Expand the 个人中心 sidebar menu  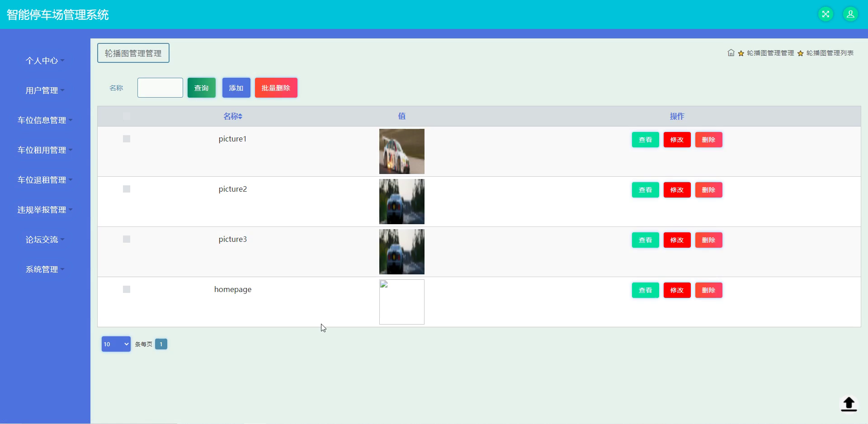(x=45, y=61)
